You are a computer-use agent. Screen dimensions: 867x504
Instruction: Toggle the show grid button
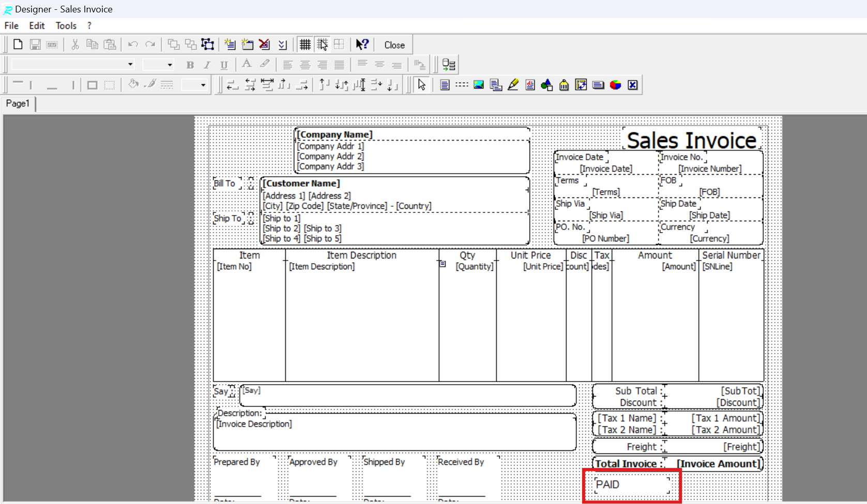[x=305, y=44]
